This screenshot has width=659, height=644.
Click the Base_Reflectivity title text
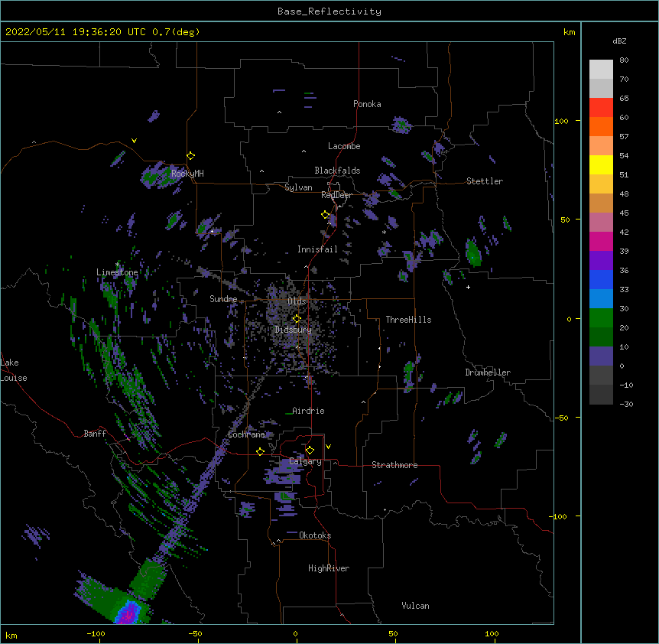coord(329,11)
